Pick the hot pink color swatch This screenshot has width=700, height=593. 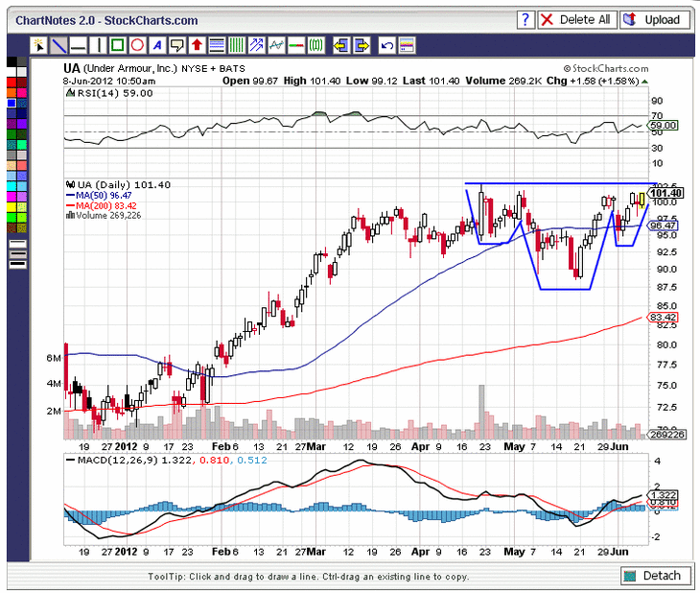click(22, 92)
